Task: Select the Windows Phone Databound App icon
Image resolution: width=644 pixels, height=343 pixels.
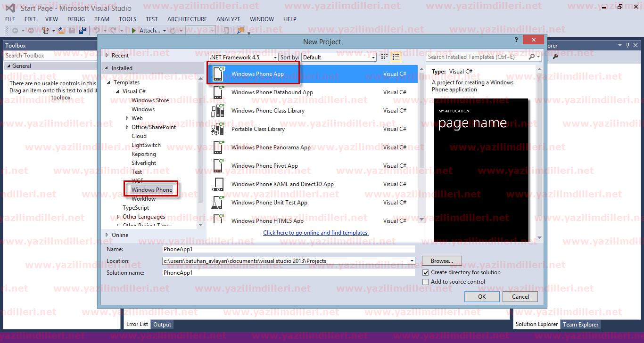Action: point(218,92)
